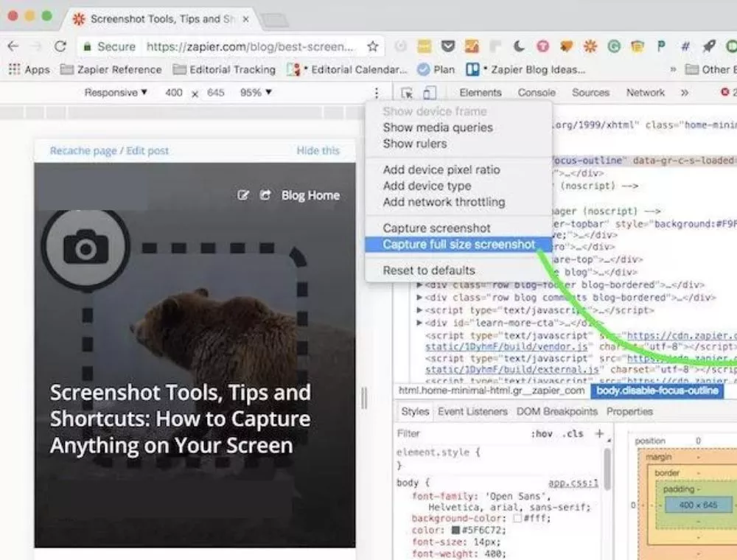
Task: Expand the learn-more-cta div node
Action: pos(419,323)
